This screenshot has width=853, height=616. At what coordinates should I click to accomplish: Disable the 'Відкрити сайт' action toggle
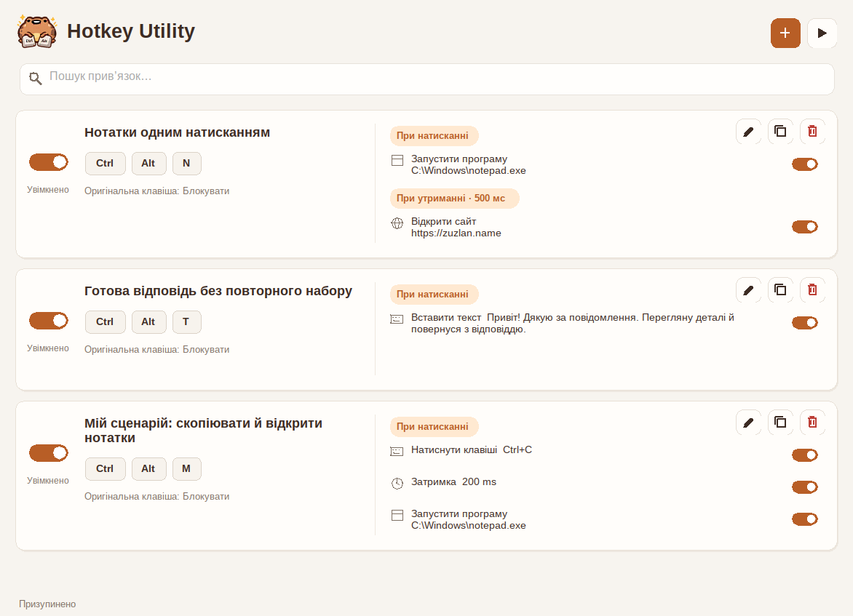coord(804,227)
